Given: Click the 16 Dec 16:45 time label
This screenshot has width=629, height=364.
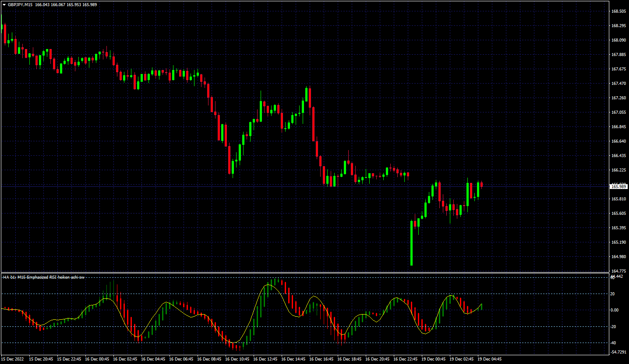Looking at the screenshot, I should point(322,359).
